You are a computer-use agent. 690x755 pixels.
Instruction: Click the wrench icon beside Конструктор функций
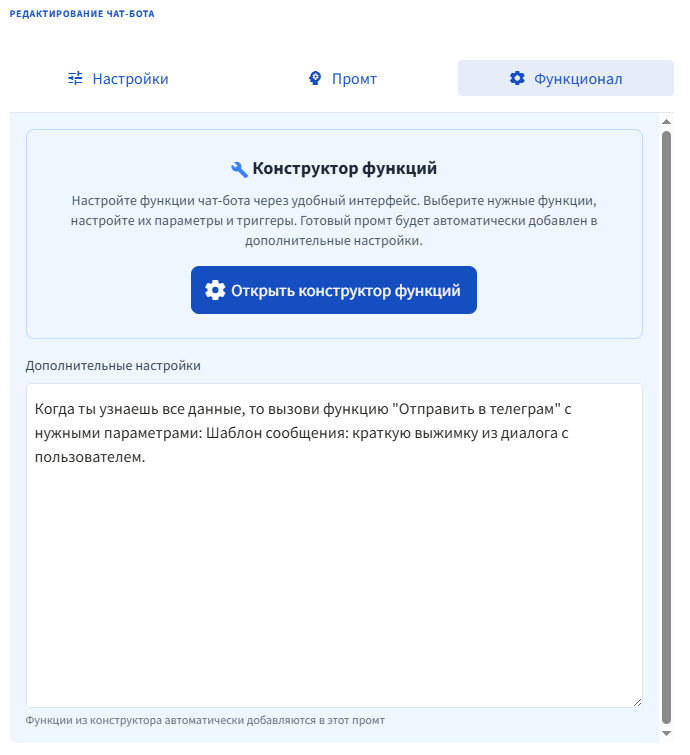point(239,168)
